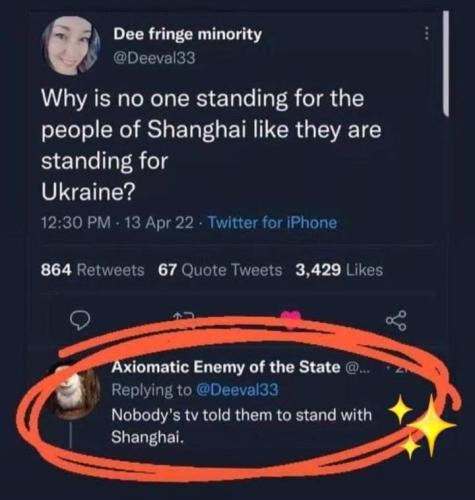Click the main tweet text about Ukraine

211,146
